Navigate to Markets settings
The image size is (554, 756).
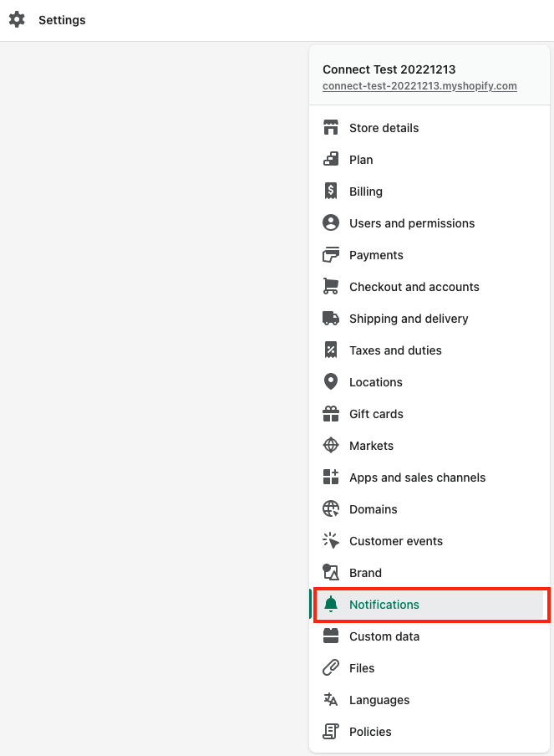pyautogui.click(x=371, y=446)
